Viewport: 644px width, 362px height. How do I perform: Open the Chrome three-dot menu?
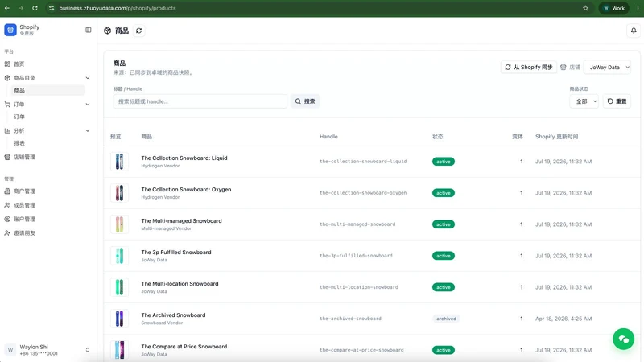[x=638, y=8]
